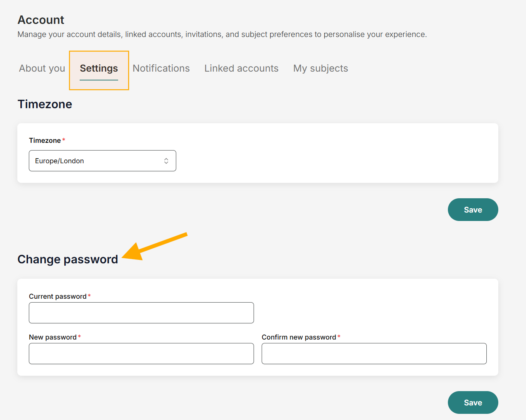Image resolution: width=526 pixels, height=420 pixels.
Task: Switch to the Notifications tab
Action: coord(161,69)
